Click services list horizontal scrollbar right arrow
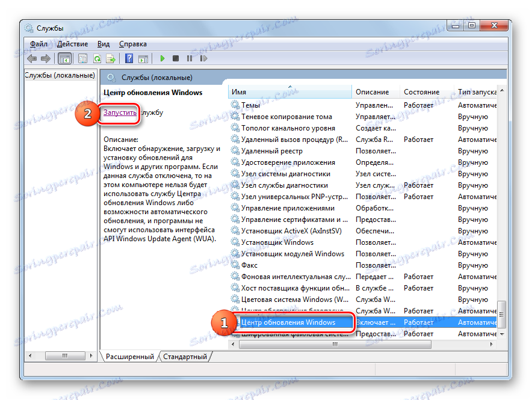The image size is (532, 400). click(492, 345)
